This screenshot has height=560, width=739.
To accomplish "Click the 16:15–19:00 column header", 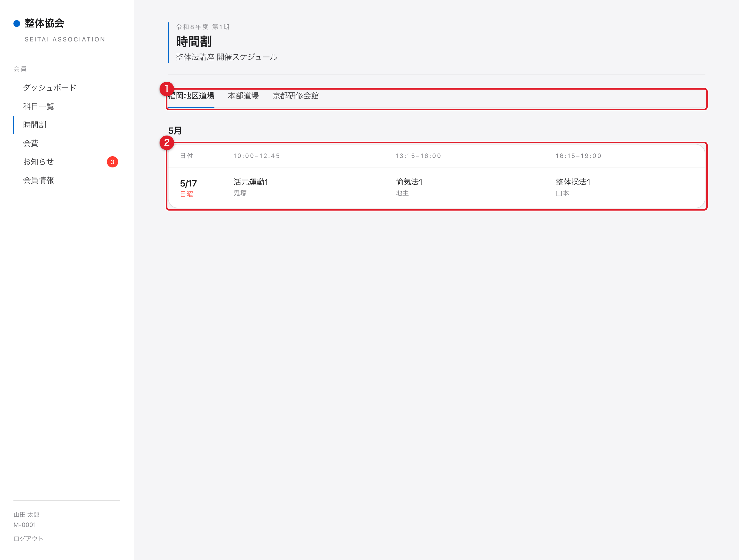I will [578, 156].
